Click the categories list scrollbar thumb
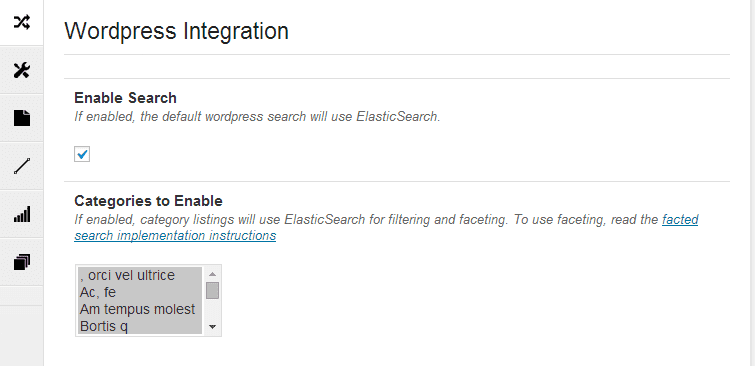Screen dimensions: 755x366 pos(212,290)
